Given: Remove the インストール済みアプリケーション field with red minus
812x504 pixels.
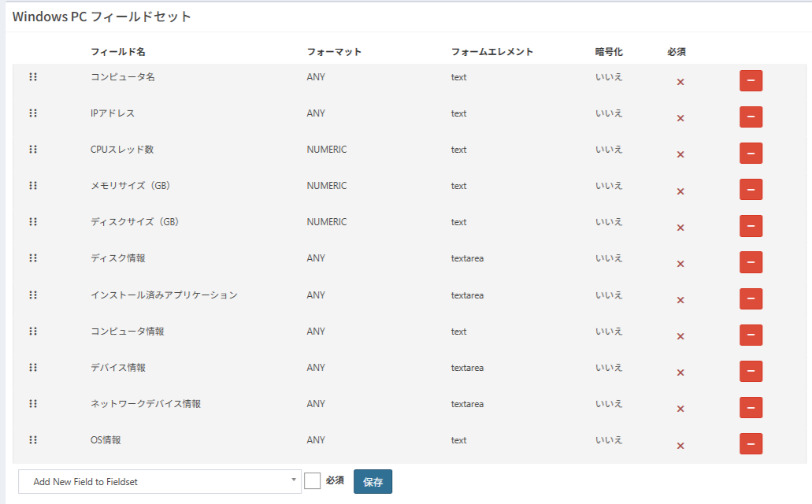Looking at the screenshot, I should point(751,299).
